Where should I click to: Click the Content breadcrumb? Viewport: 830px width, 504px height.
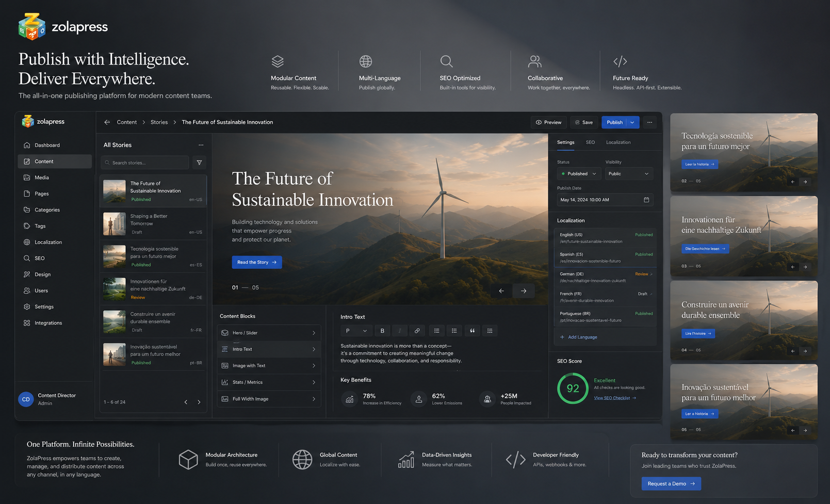click(x=127, y=122)
